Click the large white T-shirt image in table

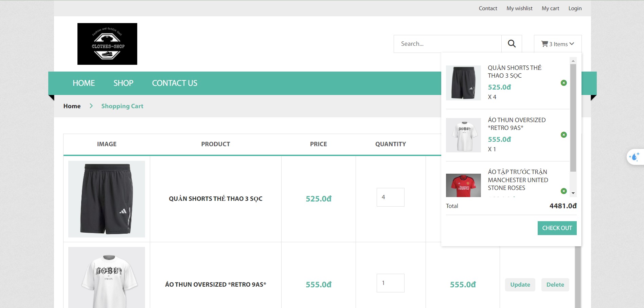click(107, 277)
